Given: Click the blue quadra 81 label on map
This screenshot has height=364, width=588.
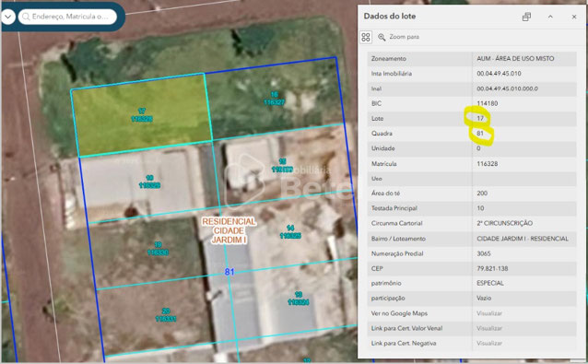Looking at the screenshot, I should point(229,272).
